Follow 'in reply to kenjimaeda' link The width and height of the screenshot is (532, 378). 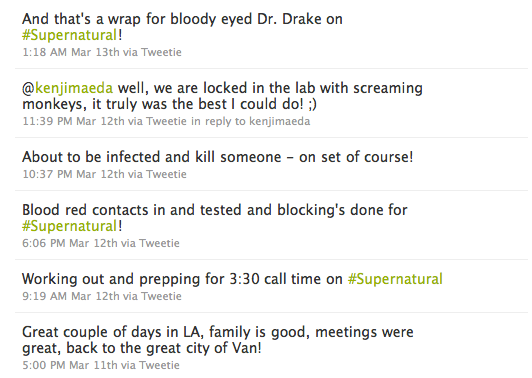250,121
